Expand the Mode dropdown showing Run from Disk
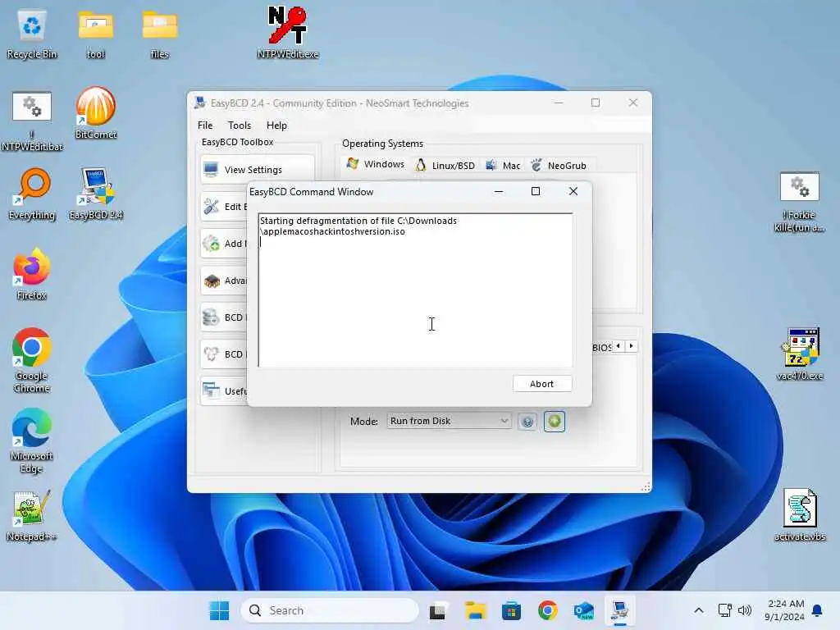Viewport: 840px width, 630px height. [449, 421]
